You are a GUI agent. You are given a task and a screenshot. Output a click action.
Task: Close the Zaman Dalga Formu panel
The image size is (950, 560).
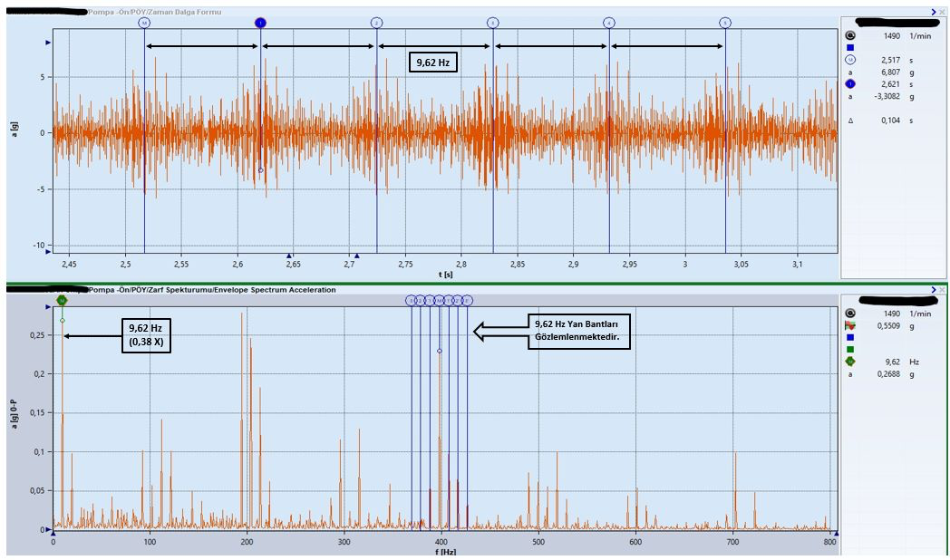(942, 12)
